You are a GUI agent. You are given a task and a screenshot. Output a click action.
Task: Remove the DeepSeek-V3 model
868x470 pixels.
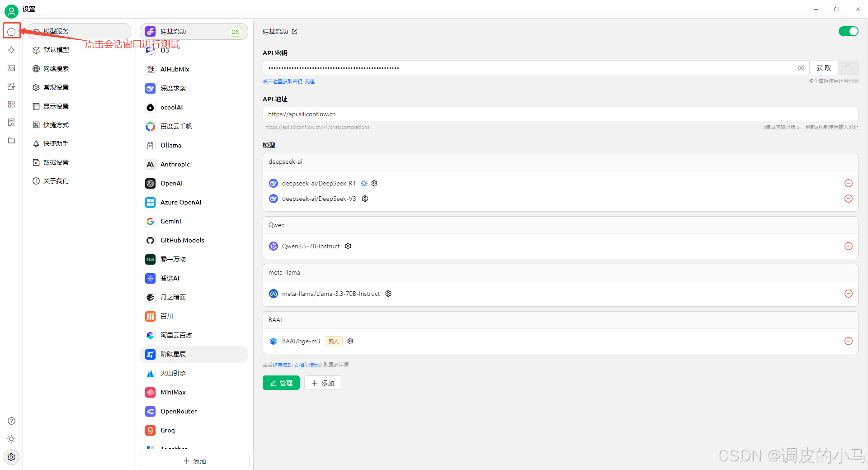pyautogui.click(x=849, y=199)
